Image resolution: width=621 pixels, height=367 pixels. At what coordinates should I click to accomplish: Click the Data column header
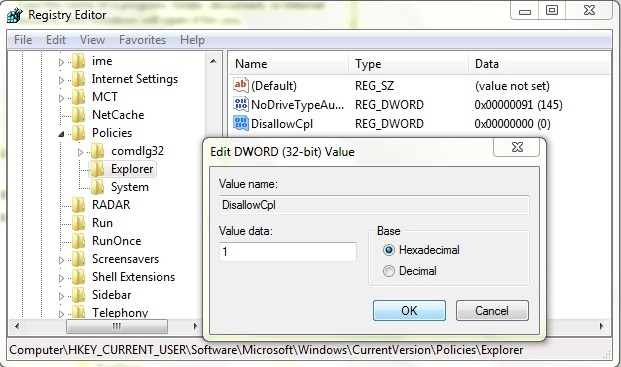[540, 64]
